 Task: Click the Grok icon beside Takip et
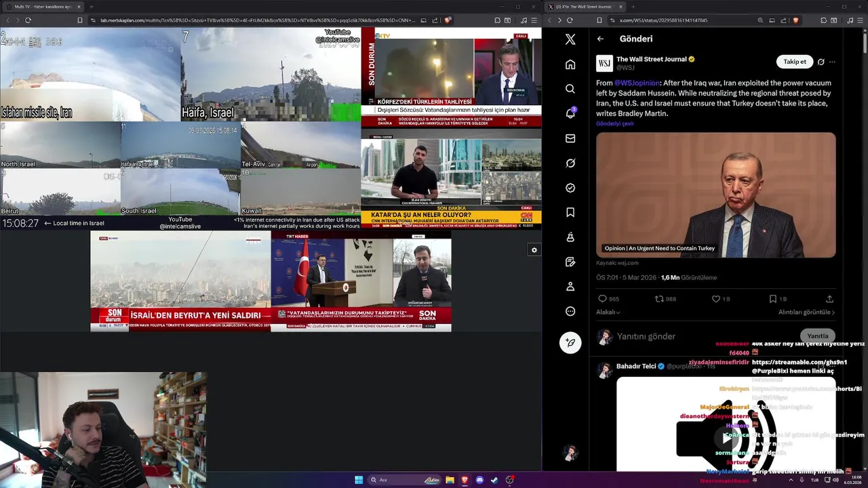[x=821, y=62]
